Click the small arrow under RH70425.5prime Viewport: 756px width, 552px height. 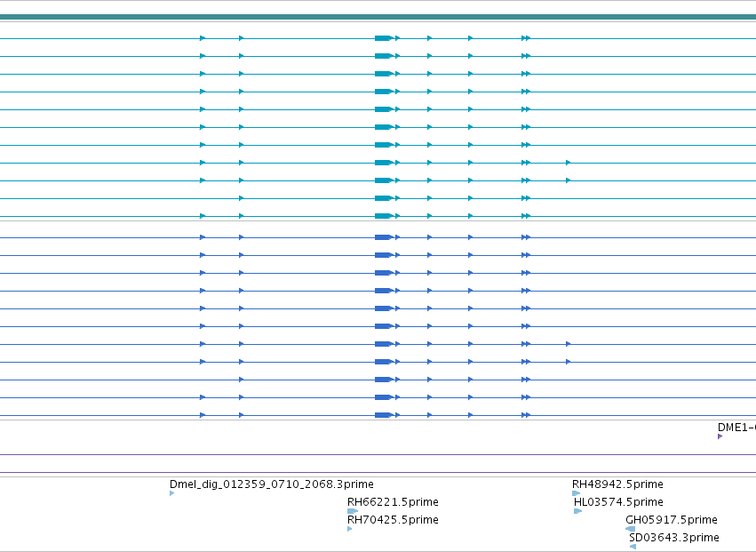click(x=349, y=529)
